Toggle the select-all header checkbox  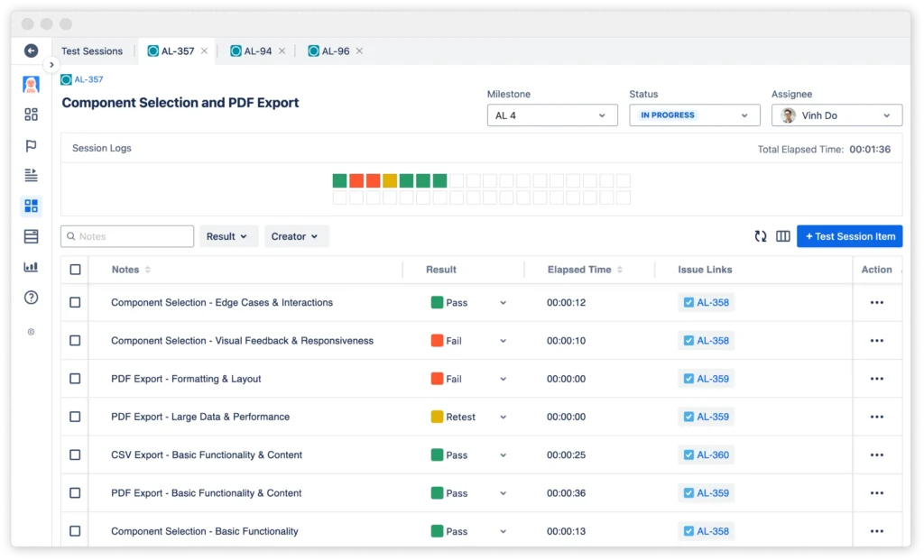pyautogui.click(x=75, y=270)
